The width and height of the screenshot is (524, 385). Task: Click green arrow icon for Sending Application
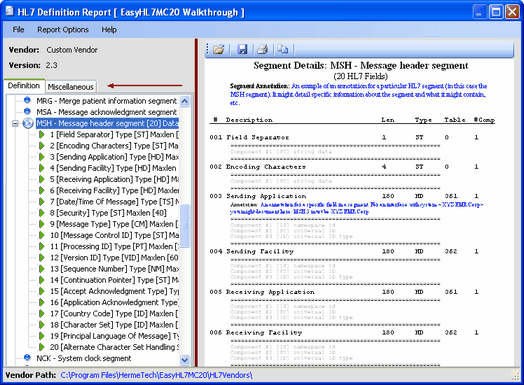pyautogui.click(x=42, y=157)
